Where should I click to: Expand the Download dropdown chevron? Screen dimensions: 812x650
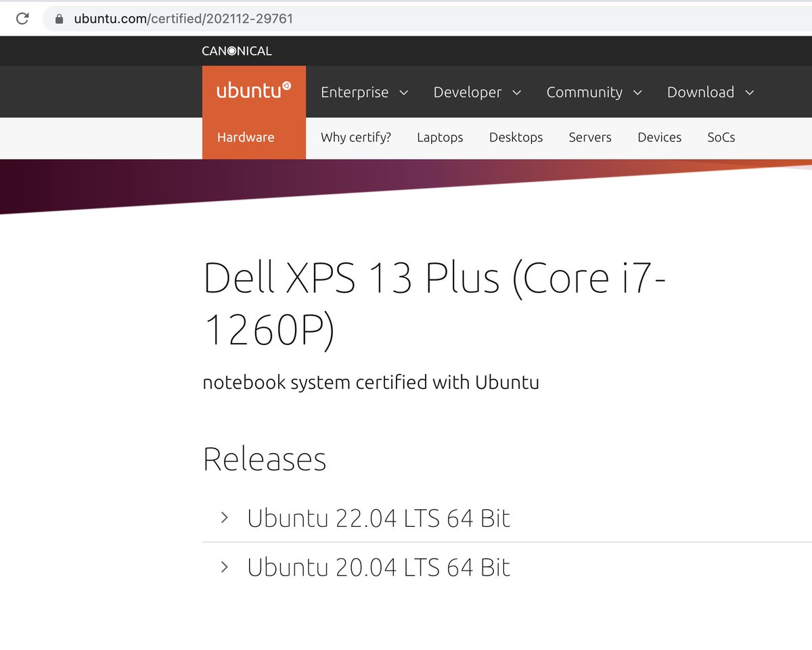point(749,93)
